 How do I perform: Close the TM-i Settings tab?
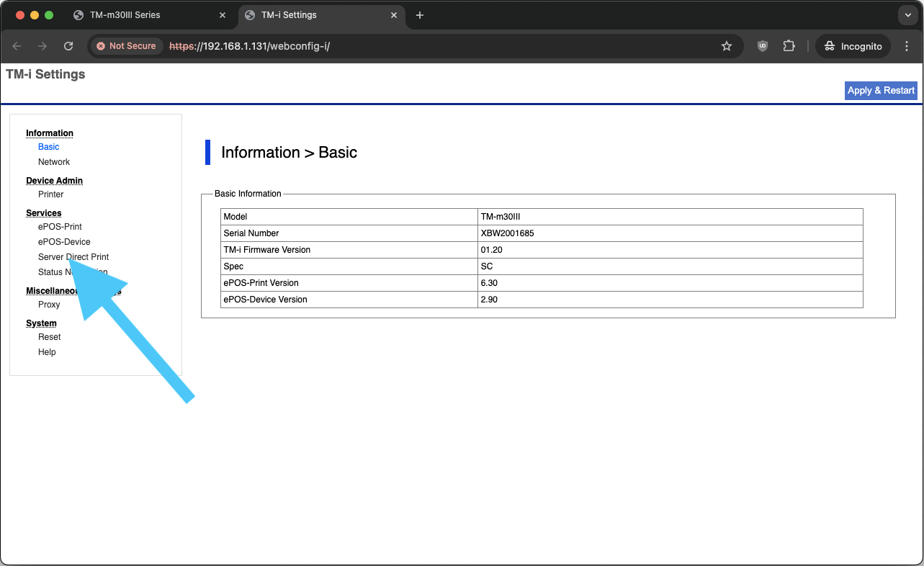click(394, 15)
